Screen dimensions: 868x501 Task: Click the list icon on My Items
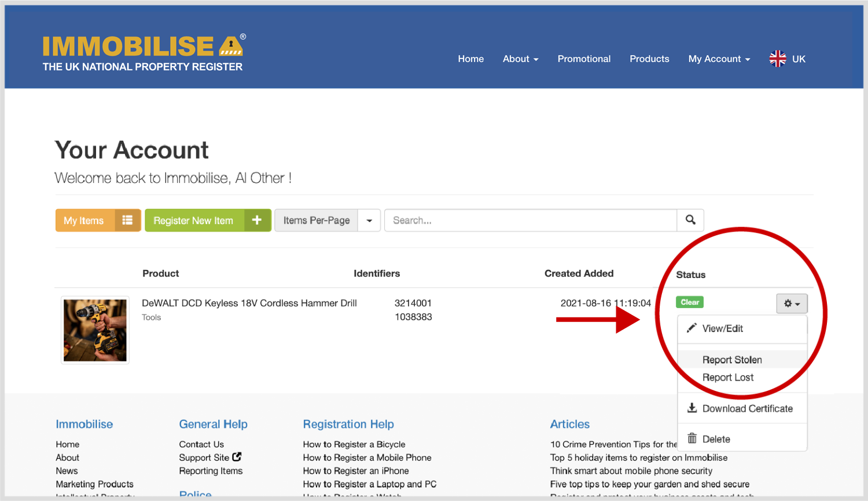click(127, 220)
